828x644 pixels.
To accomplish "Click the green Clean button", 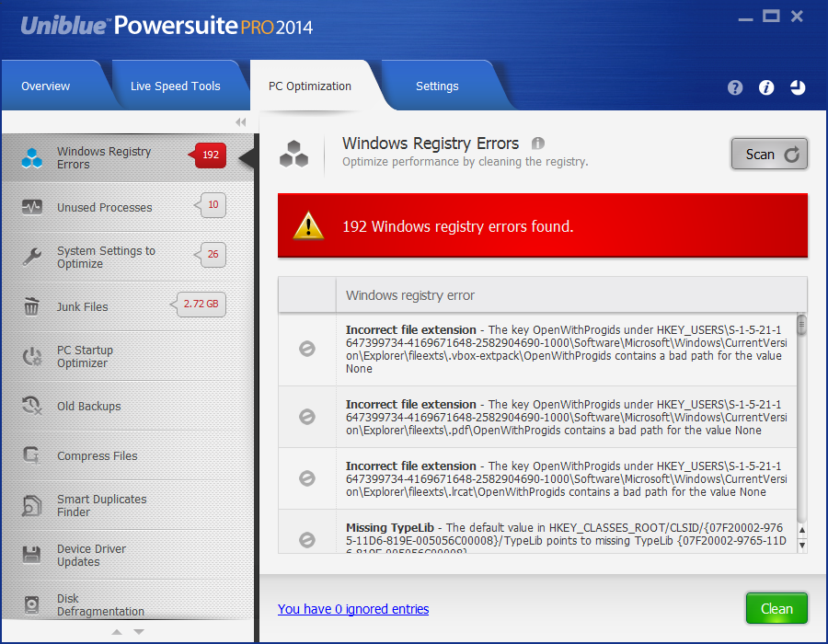I will pyautogui.click(x=776, y=608).
